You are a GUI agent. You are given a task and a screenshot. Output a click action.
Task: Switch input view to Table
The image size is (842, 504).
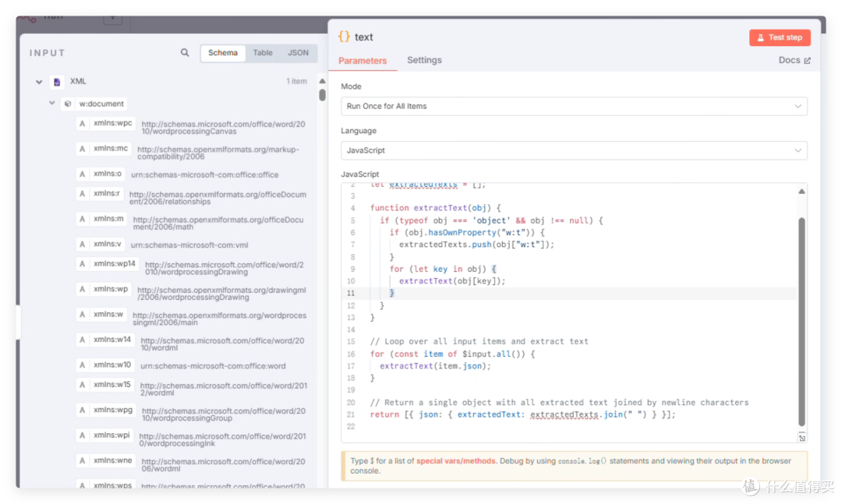point(263,53)
